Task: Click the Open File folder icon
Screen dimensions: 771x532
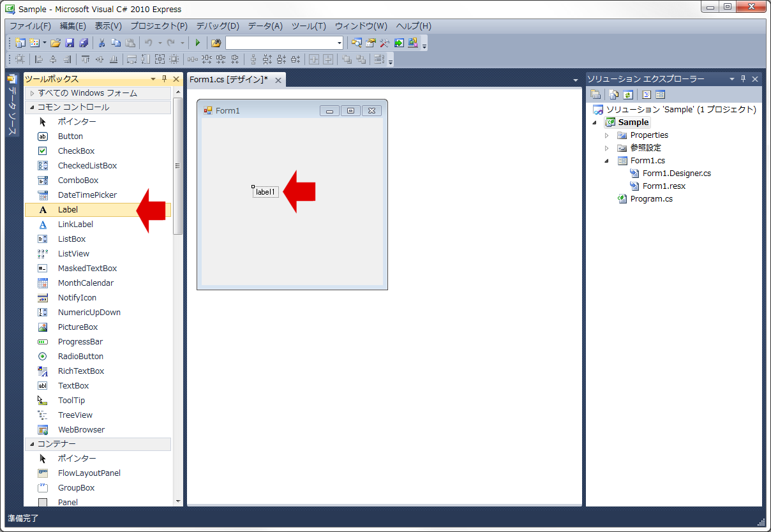Action: pyautogui.click(x=56, y=43)
